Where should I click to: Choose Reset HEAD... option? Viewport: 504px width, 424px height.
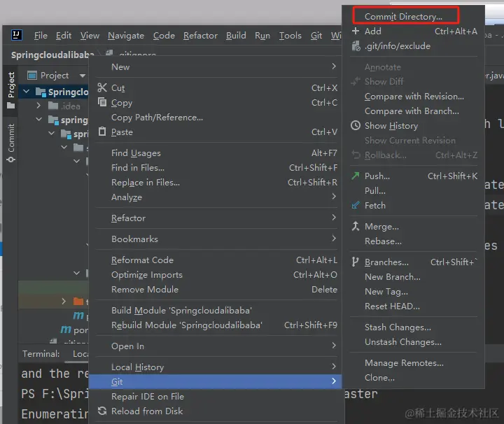392,306
